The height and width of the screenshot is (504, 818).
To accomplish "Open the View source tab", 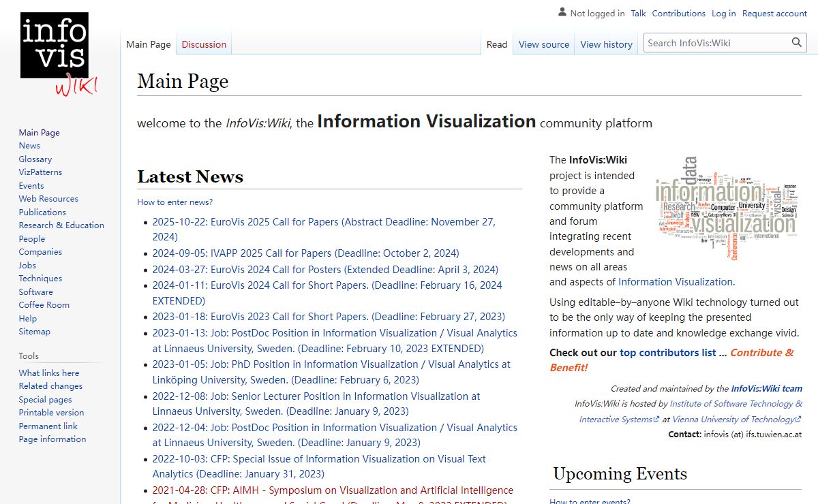I will [x=544, y=44].
